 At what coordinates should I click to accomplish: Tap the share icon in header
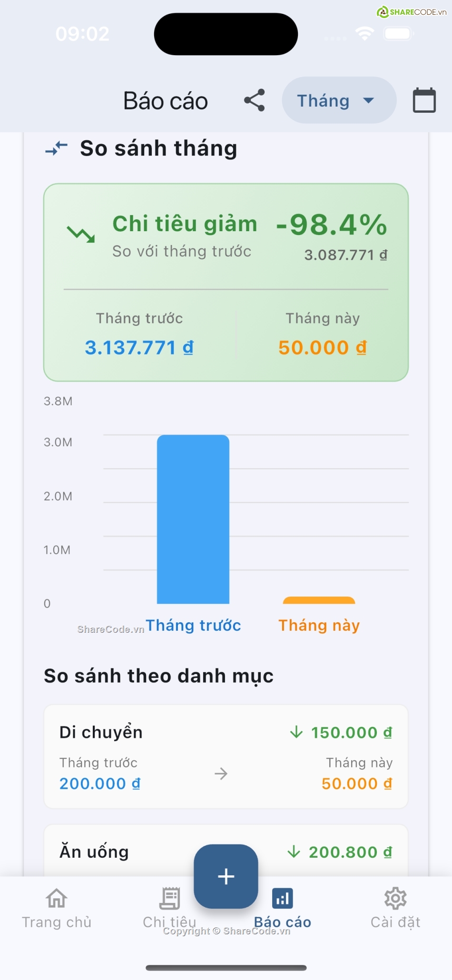click(x=255, y=100)
